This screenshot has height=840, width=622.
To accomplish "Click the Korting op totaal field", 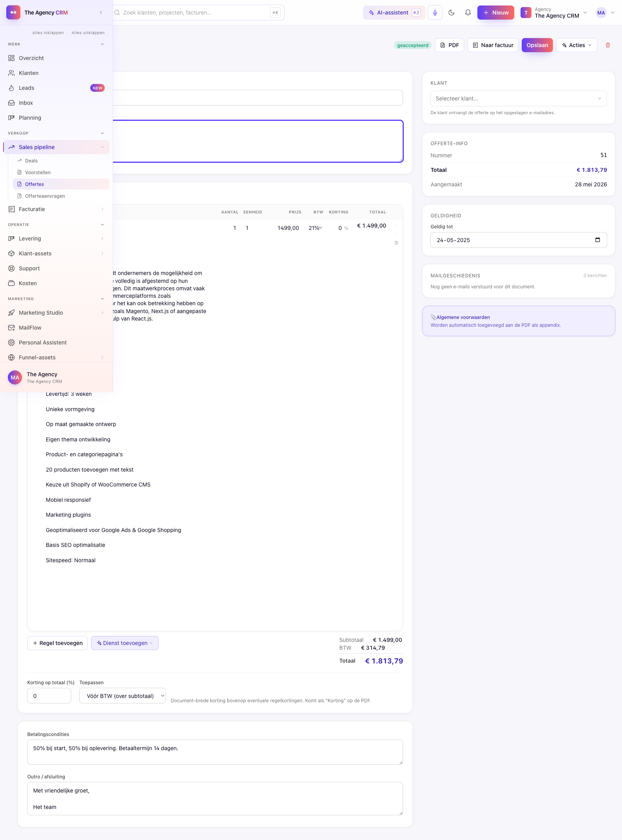I will [x=49, y=696].
